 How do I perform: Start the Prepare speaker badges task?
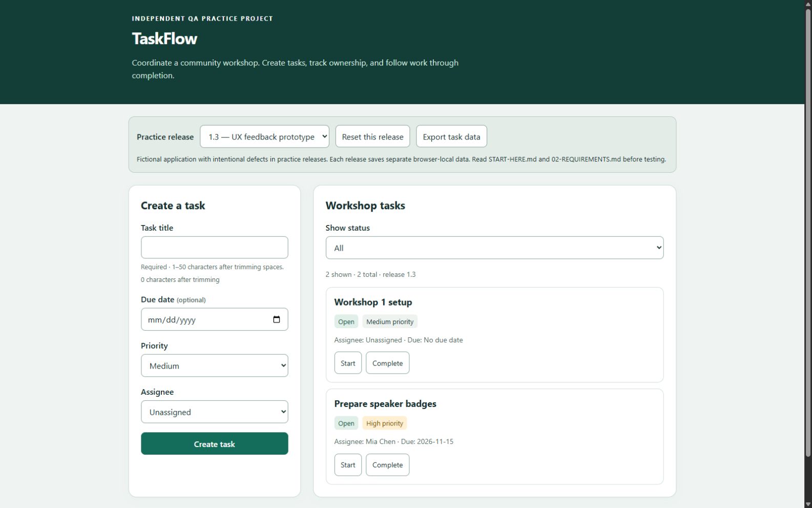point(348,464)
